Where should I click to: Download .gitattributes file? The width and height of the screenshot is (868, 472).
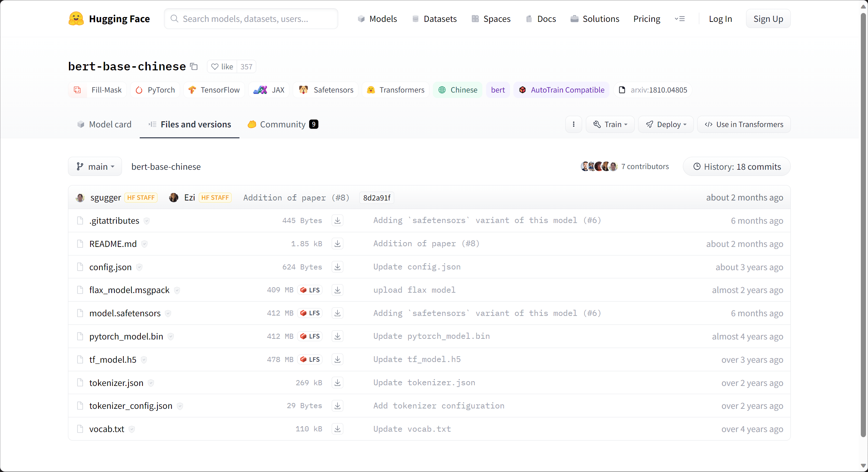337,221
